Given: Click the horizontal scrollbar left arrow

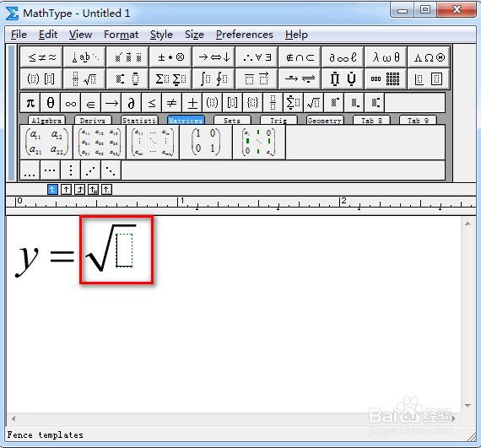Looking at the screenshot, I should click(14, 418).
